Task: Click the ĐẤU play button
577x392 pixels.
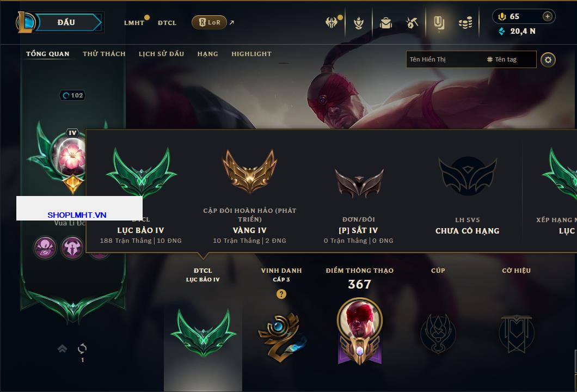Action: pos(67,22)
